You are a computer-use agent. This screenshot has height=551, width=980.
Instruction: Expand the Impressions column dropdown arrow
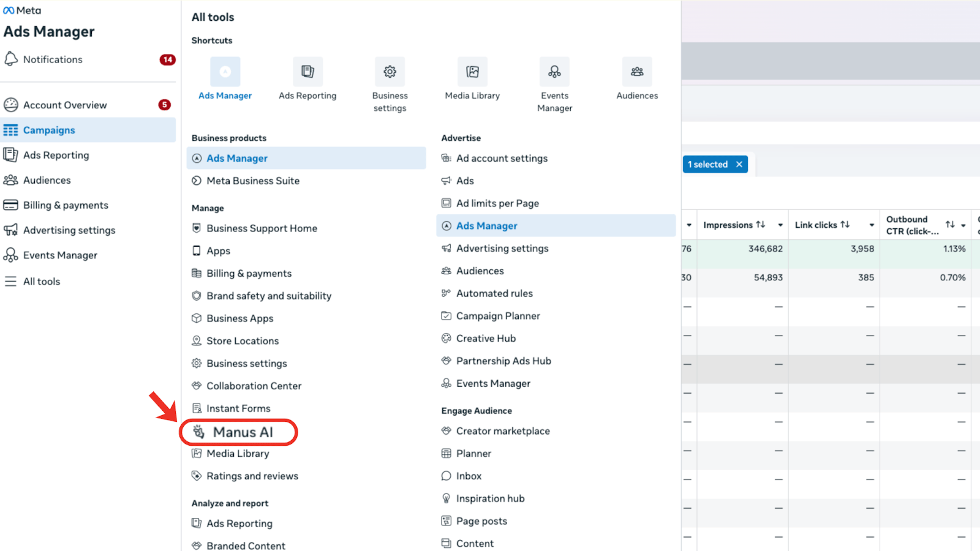coord(780,225)
